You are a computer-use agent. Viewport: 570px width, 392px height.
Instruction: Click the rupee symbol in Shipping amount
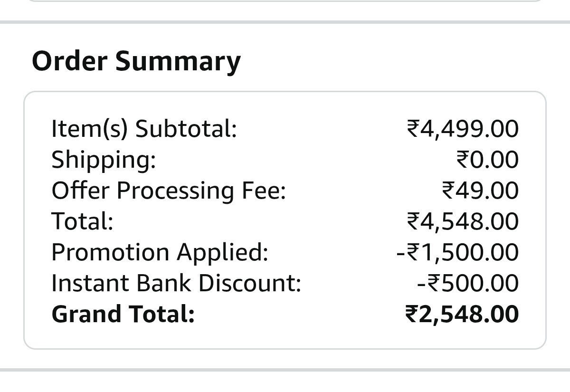click(463, 160)
